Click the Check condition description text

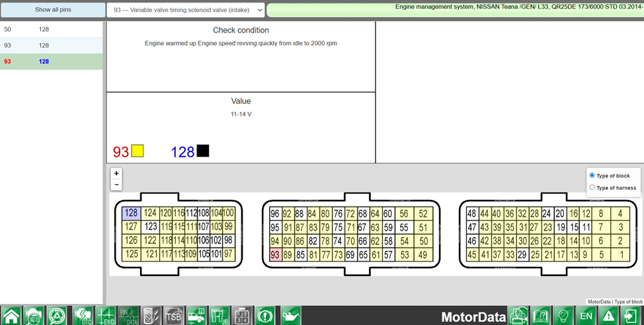(241, 43)
